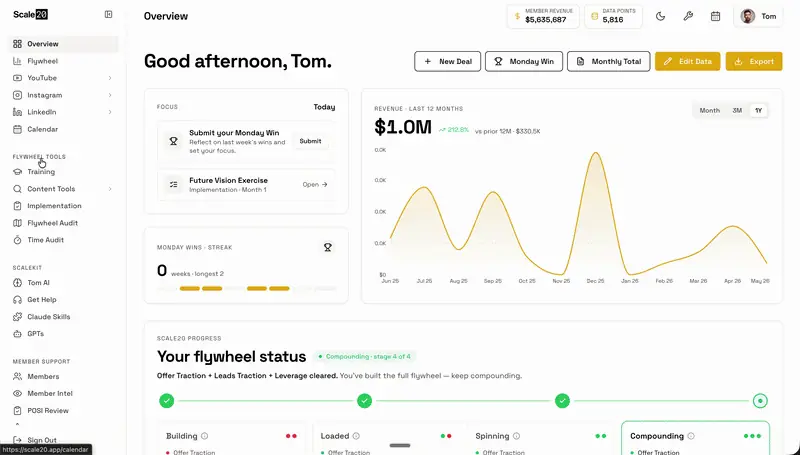Image resolution: width=800 pixels, height=455 pixels.
Task: Open Member Intel in the sidebar
Action: 63,393
